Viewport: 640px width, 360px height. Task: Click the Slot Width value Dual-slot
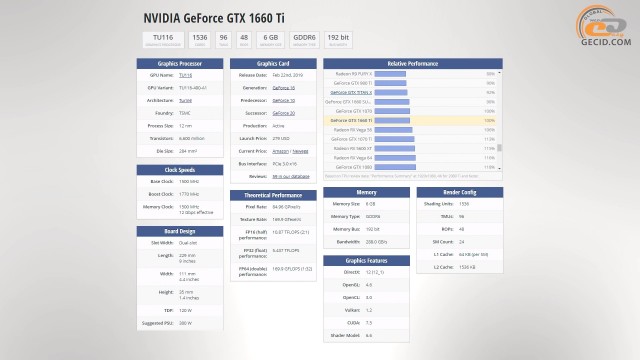pyautogui.click(x=188, y=243)
